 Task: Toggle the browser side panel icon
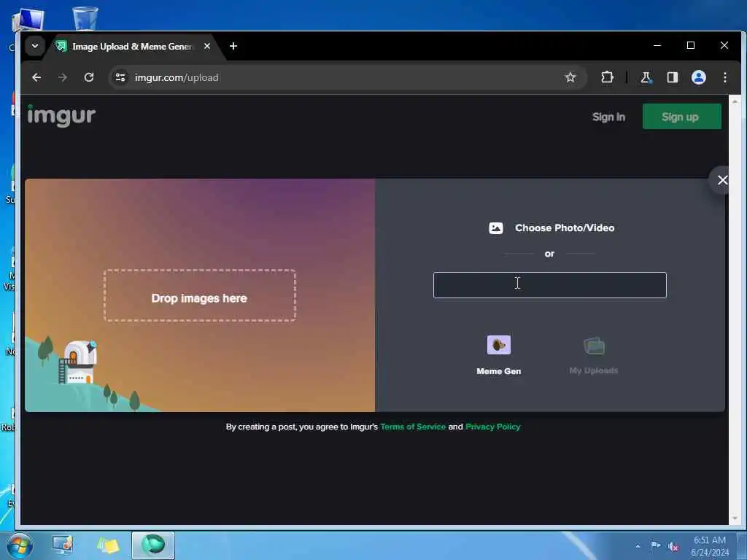[x=672, y=77]
